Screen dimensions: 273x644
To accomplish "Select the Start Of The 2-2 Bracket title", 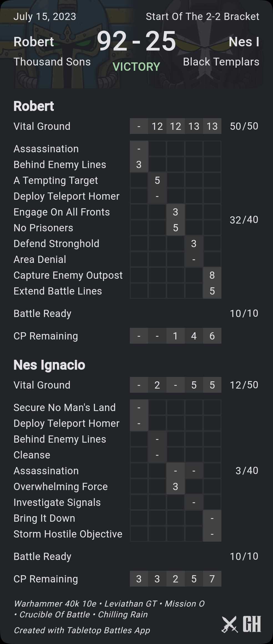I will click(x=203, y=17).
